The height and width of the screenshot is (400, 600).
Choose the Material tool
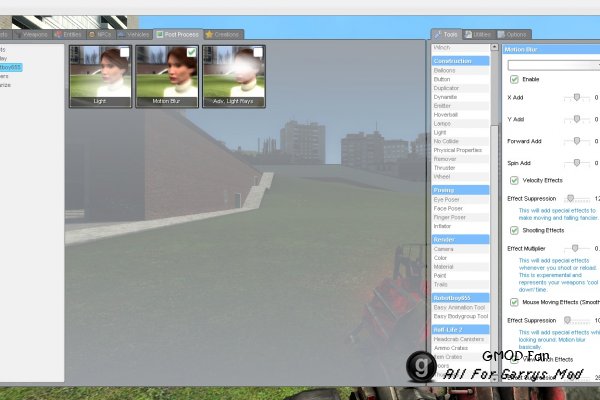click(x=461, y=266)
